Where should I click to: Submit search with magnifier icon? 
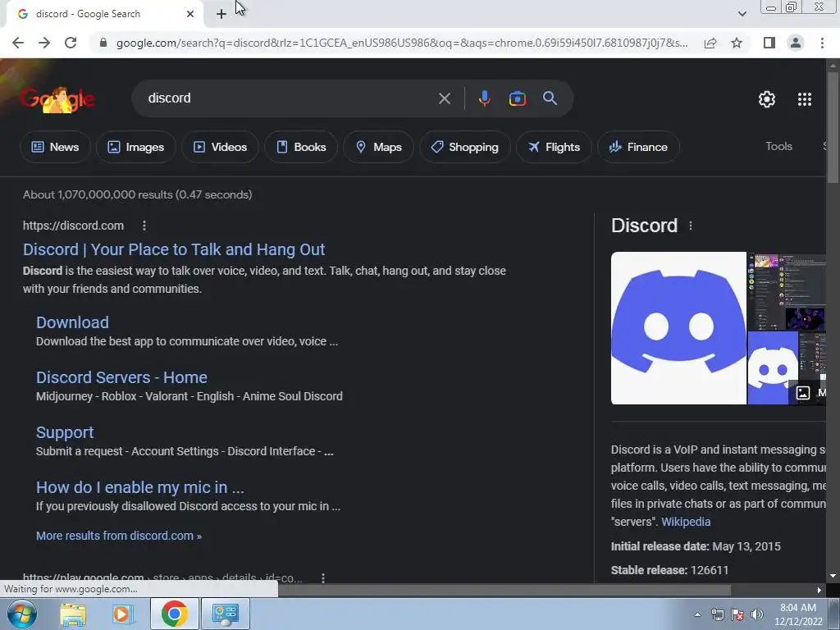[x=550, y=98]
